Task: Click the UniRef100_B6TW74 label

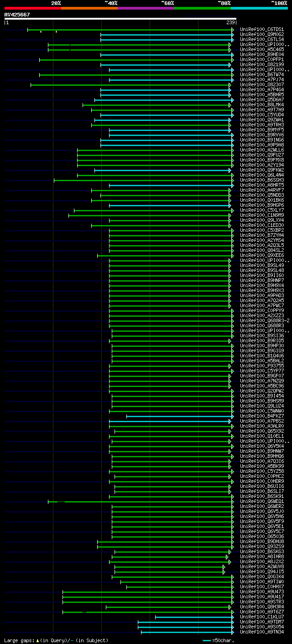Action: 261,74
